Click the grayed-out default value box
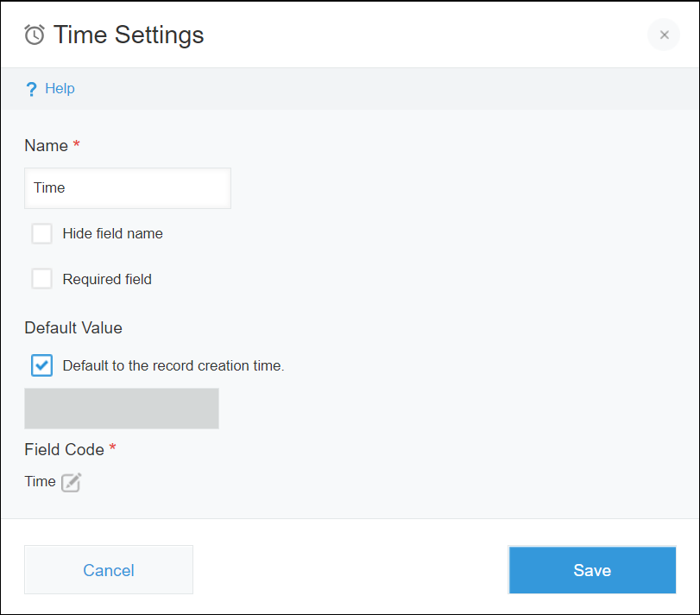Image resolution: width=700 pixels, height=615 pixels. [x=121, y=408]
